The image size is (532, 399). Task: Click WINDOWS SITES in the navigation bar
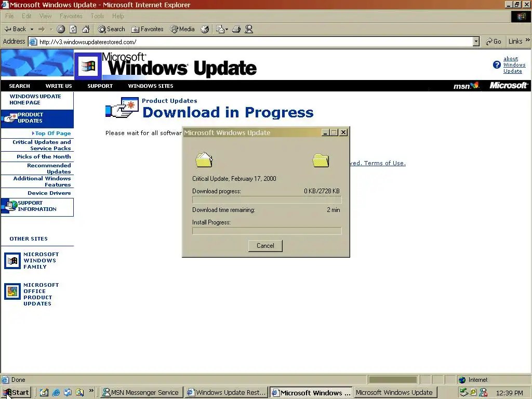pyautogui.click(x=151, y=86)
